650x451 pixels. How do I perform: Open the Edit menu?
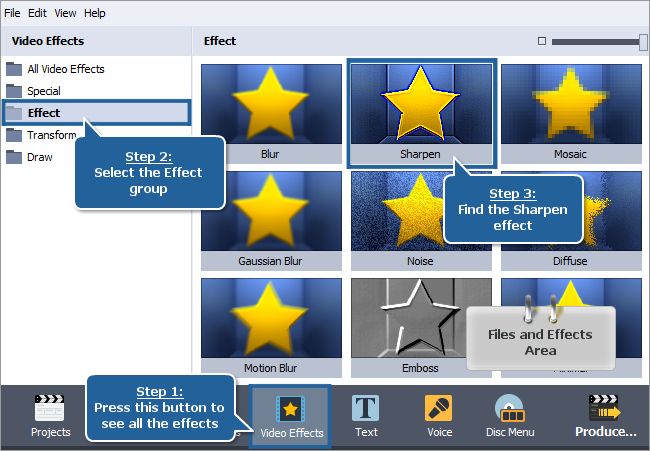pos(37,13)
